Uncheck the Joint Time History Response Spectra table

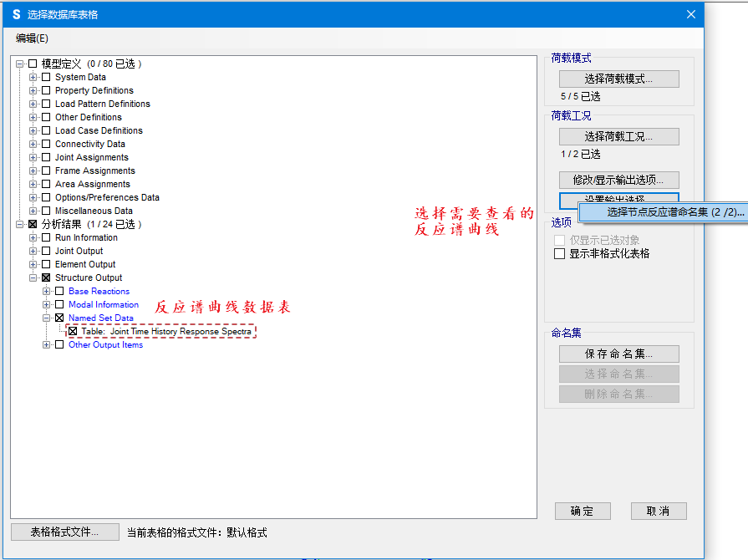73,331
